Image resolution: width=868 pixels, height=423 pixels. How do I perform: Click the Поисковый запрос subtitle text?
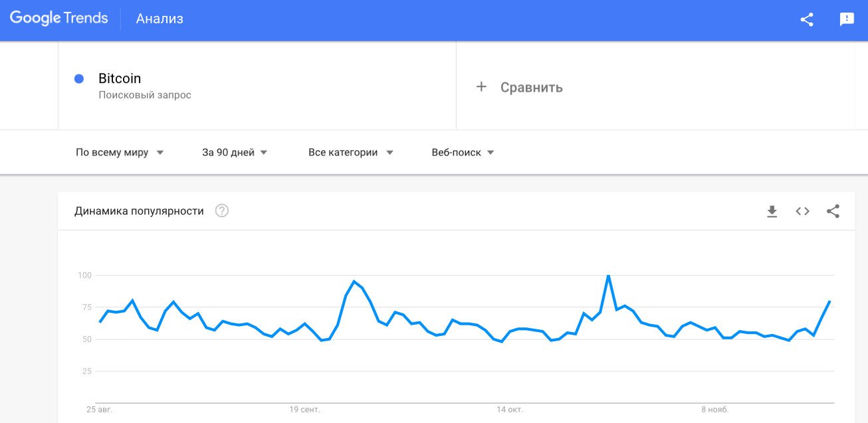[145, 95]
